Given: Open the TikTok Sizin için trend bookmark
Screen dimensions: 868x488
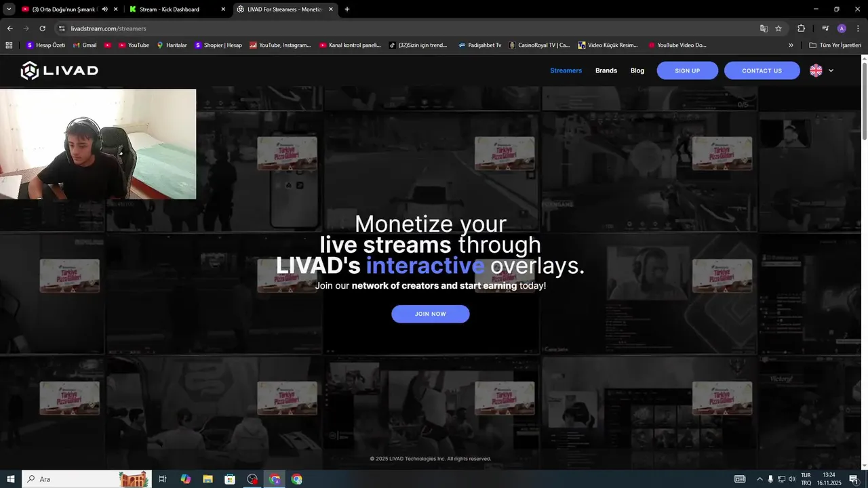Looking at the screenshot, I should [x=418, y=45].
